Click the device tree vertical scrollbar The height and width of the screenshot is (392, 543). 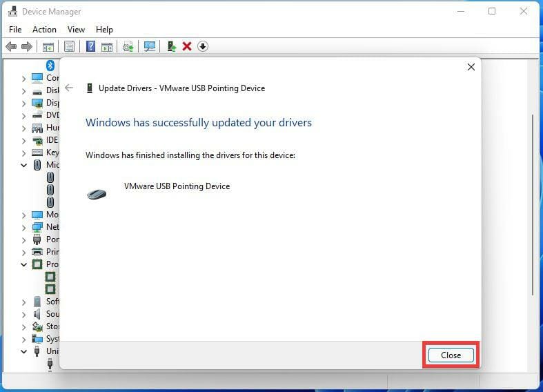(x=533, y=204)
